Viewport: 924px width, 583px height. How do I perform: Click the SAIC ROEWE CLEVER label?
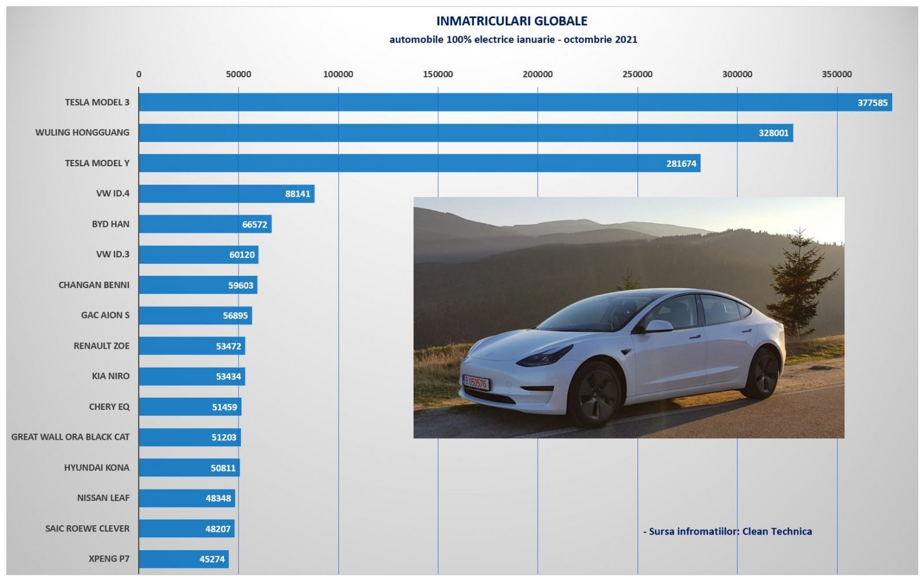point(87,529)
